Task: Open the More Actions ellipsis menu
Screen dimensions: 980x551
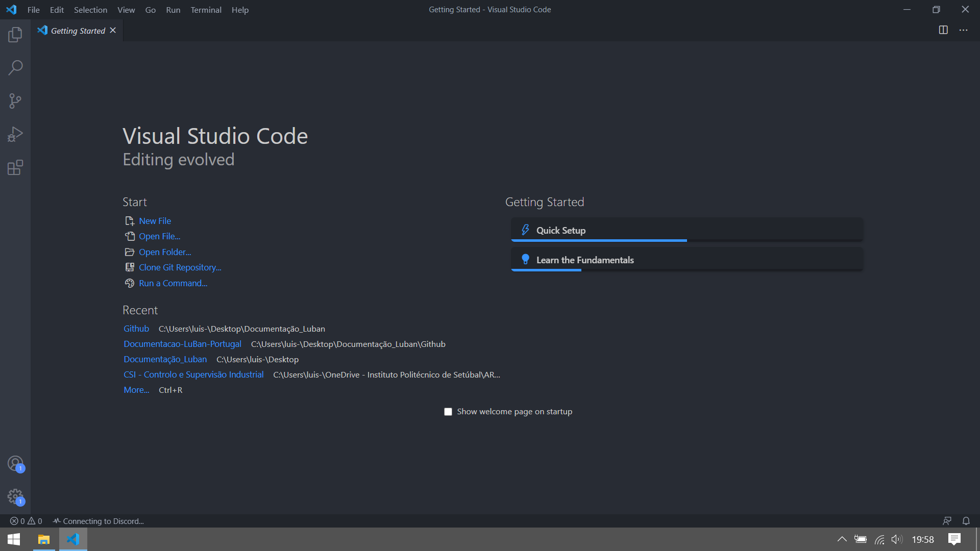Action: coord(963,30)
